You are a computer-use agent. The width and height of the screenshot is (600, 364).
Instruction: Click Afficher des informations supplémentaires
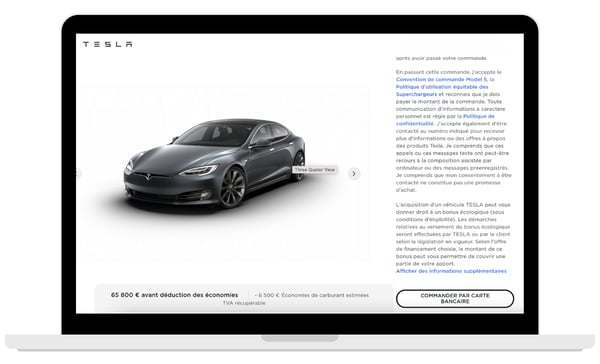[x=451, y=271]
